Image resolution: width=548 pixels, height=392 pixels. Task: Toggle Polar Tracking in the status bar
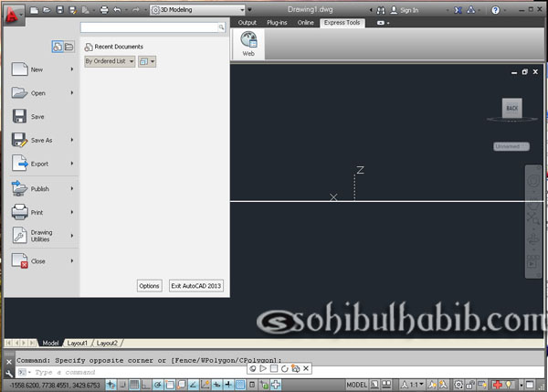[158, 385]
